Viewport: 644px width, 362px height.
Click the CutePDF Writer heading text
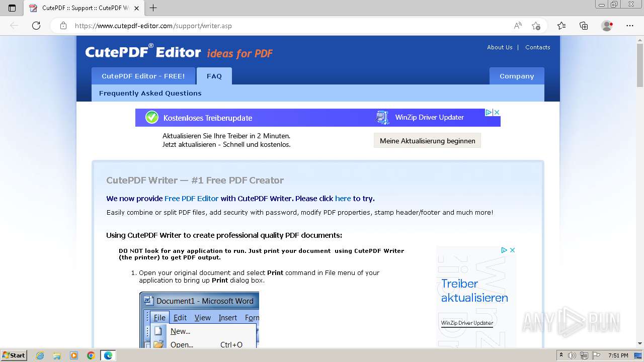click(195, 180)
